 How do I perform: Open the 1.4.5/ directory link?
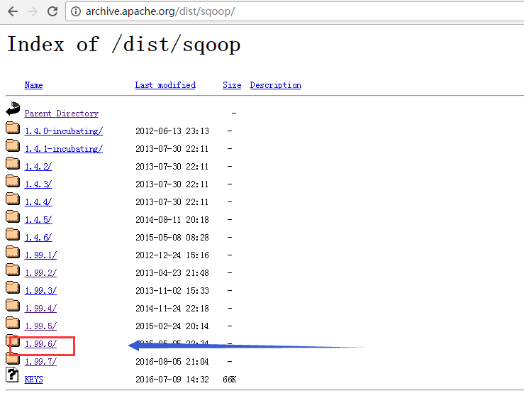[38, 220]
